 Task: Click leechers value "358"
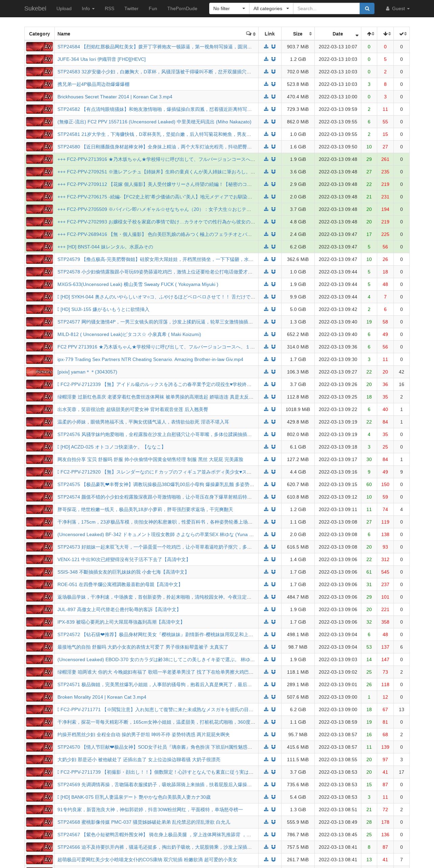[x=385, y=622]
